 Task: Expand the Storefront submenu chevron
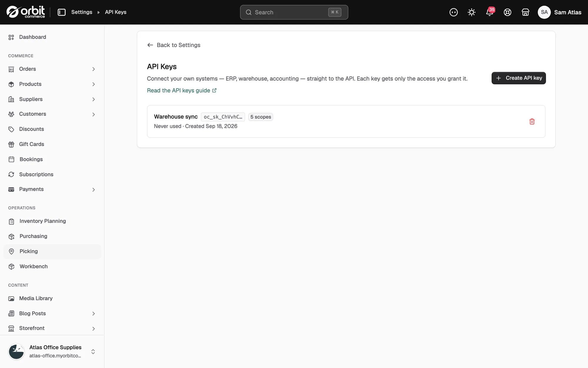(93, 329)
